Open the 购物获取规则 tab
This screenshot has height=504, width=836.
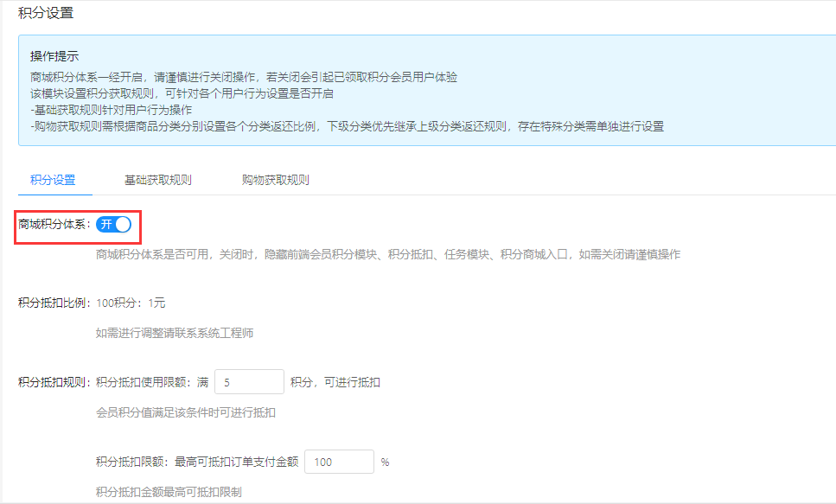pos(275,181)
